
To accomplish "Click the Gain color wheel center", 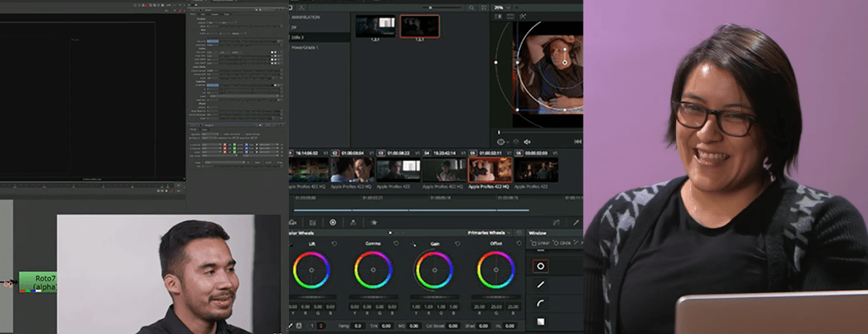I will pos(434,270).
